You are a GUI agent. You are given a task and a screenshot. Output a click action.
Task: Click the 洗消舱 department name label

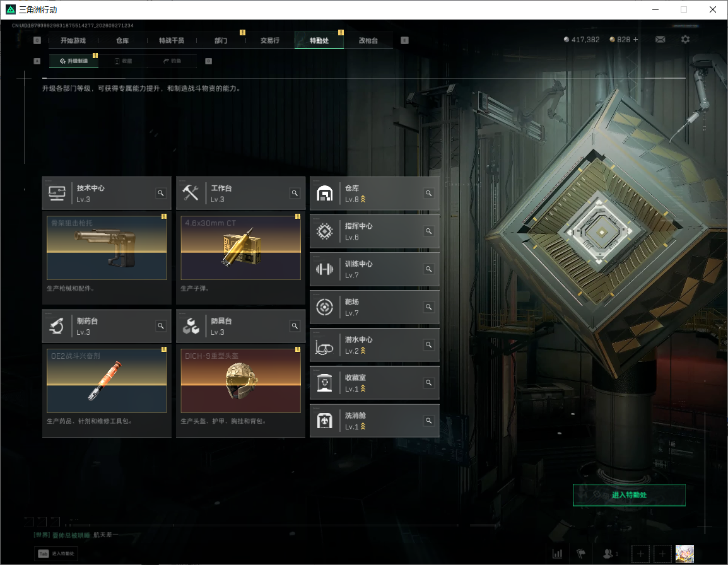pyautogui.click(x=355, y=416)
